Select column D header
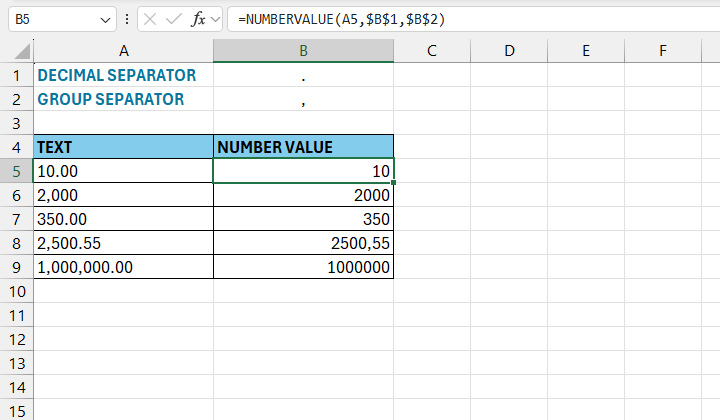 pyautogui.click(x=508, y=50)
